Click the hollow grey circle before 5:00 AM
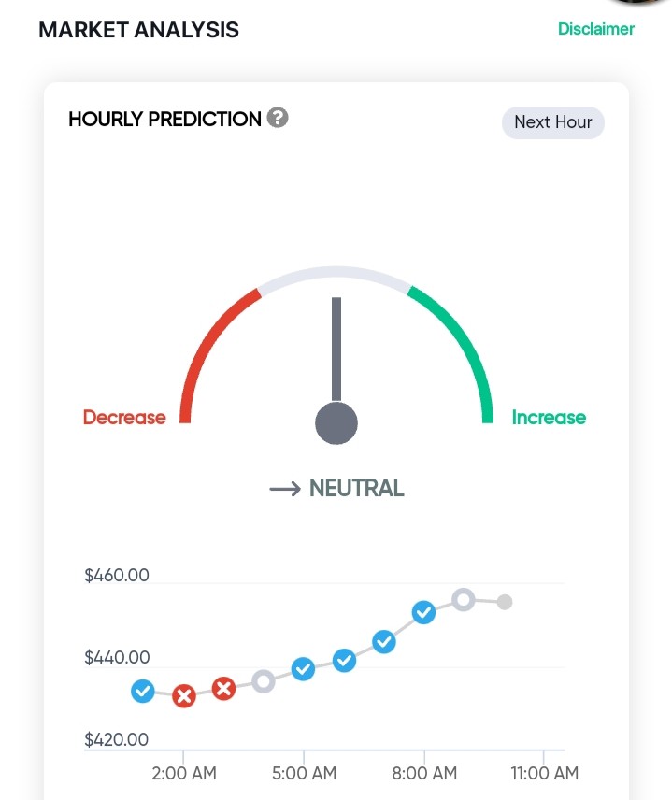Viewport: 672px width, 800px height. tap(264, 680)
